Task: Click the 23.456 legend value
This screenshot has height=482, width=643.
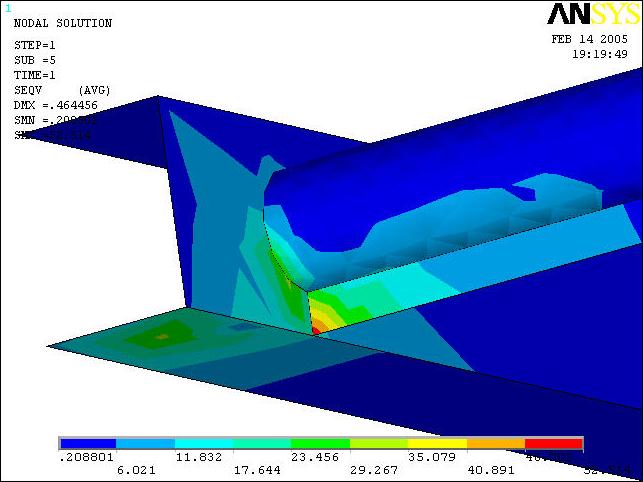Action: click(320, 457)
